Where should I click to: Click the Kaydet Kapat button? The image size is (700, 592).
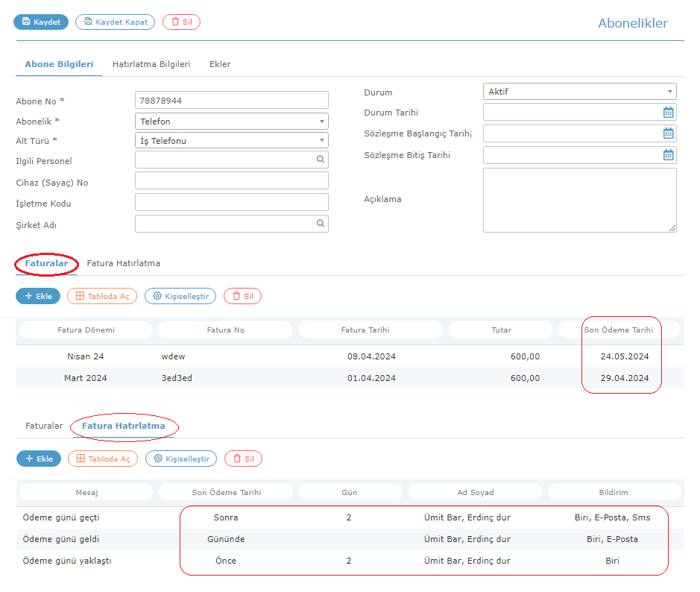(116, 22)
